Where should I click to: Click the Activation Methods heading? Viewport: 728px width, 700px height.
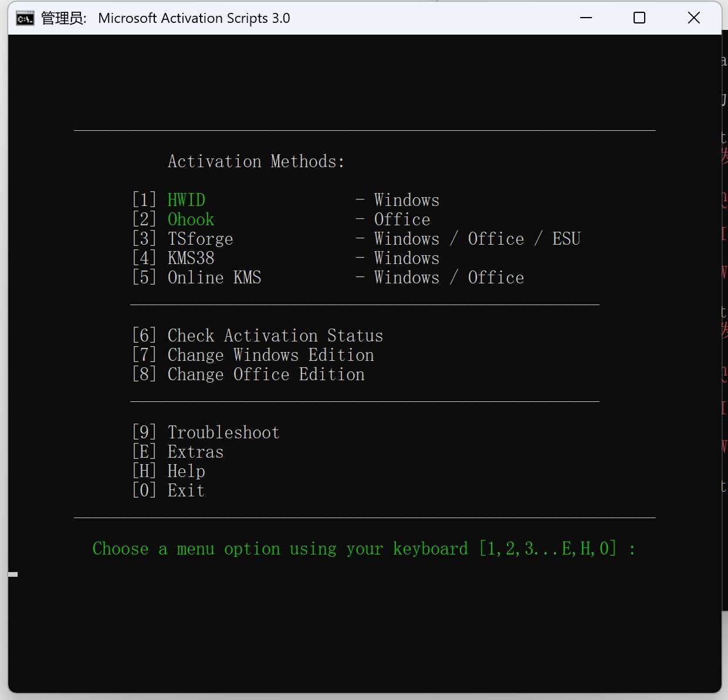tap(256, 161)
